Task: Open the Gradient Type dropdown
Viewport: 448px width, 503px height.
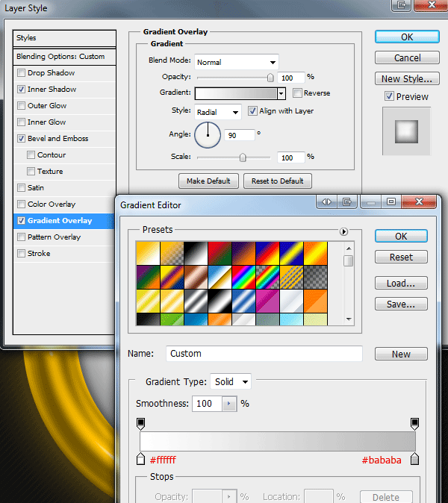Action: tap(231, 382)
